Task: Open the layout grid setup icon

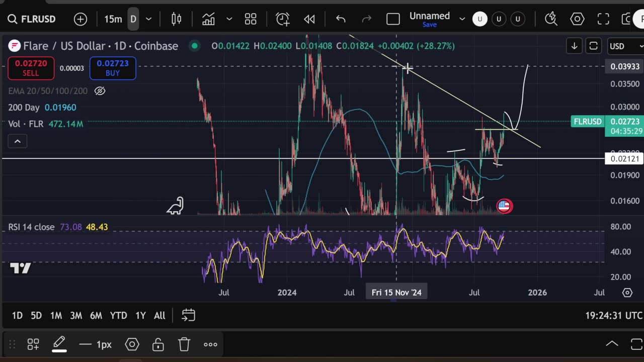Action: 251,19
